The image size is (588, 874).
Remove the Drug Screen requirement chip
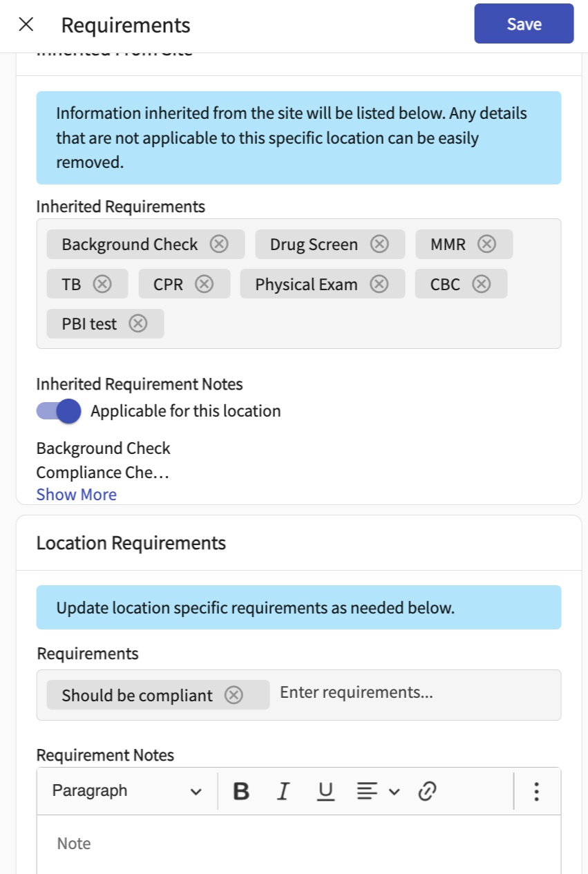[x=379, y=245]
